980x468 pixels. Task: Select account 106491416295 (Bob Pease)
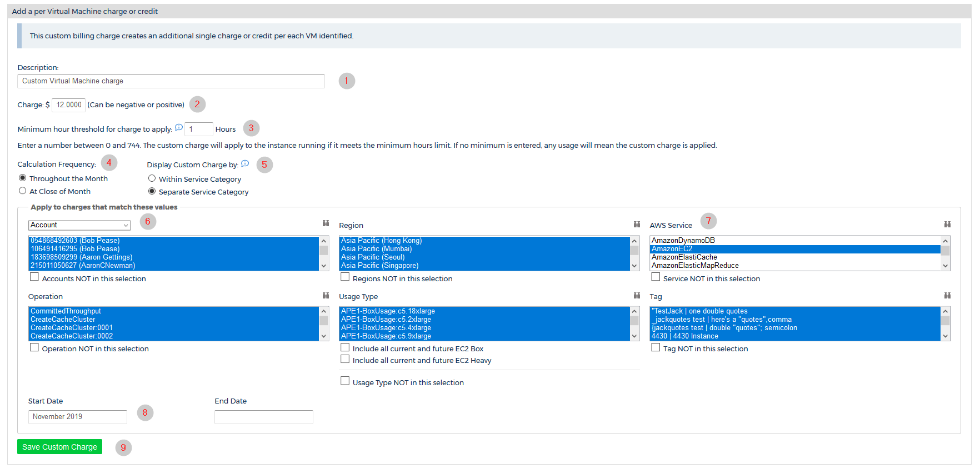tap(174, 249)
